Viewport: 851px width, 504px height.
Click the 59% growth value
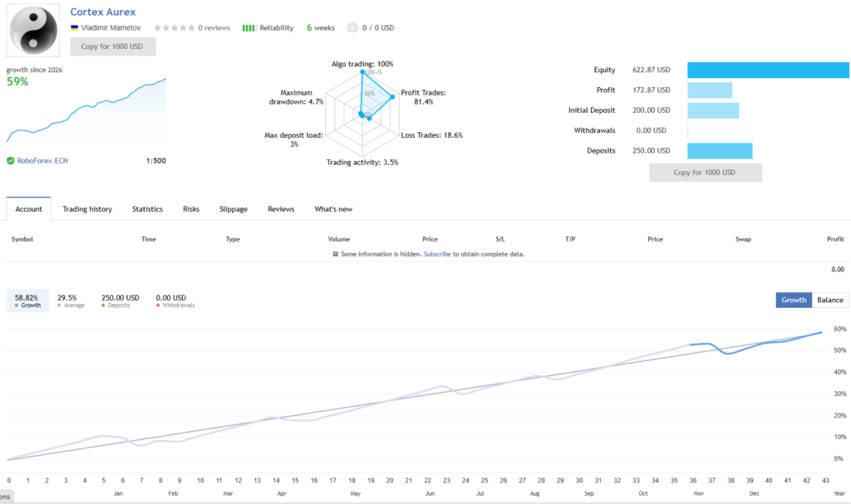[x=17, y=81]
